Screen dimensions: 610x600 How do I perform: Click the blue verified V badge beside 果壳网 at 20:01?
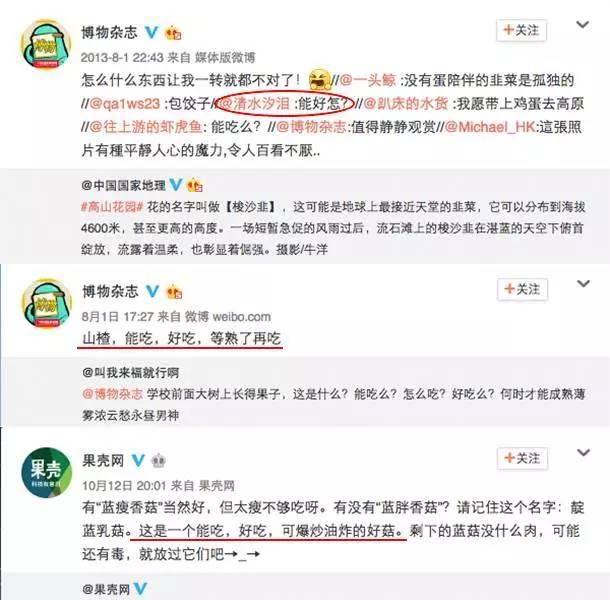138,461
